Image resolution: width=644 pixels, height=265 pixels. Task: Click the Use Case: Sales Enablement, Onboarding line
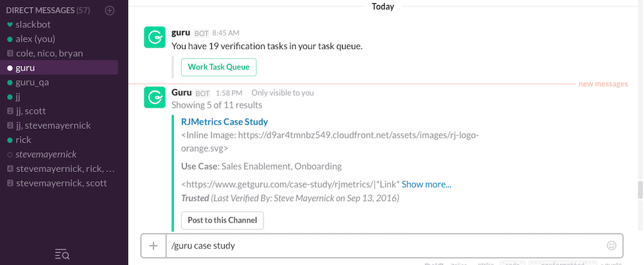261,166
